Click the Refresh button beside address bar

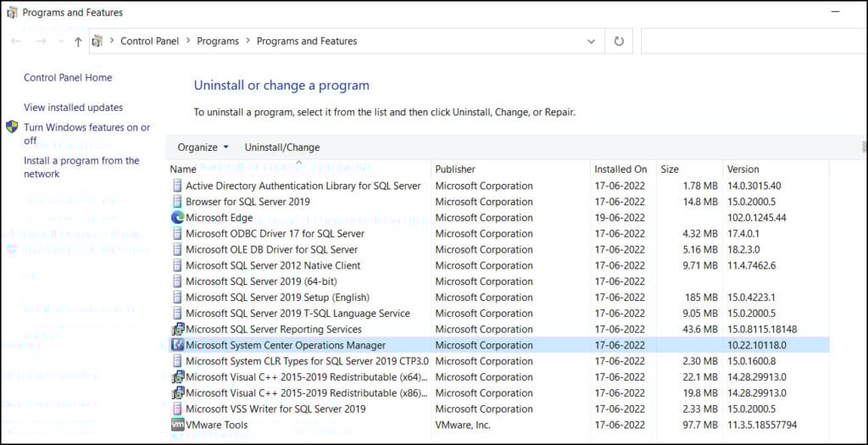(x=619, y=41)
